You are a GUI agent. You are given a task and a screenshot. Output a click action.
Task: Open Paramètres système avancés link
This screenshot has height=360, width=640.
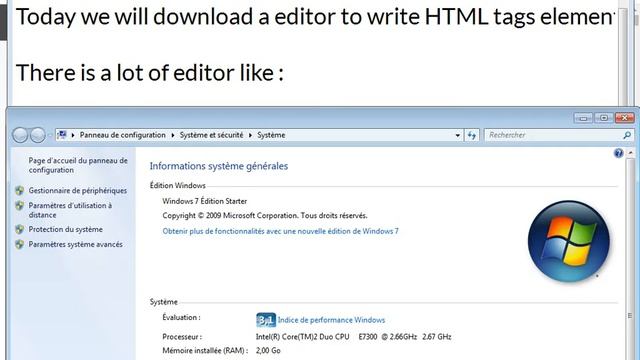76,244
